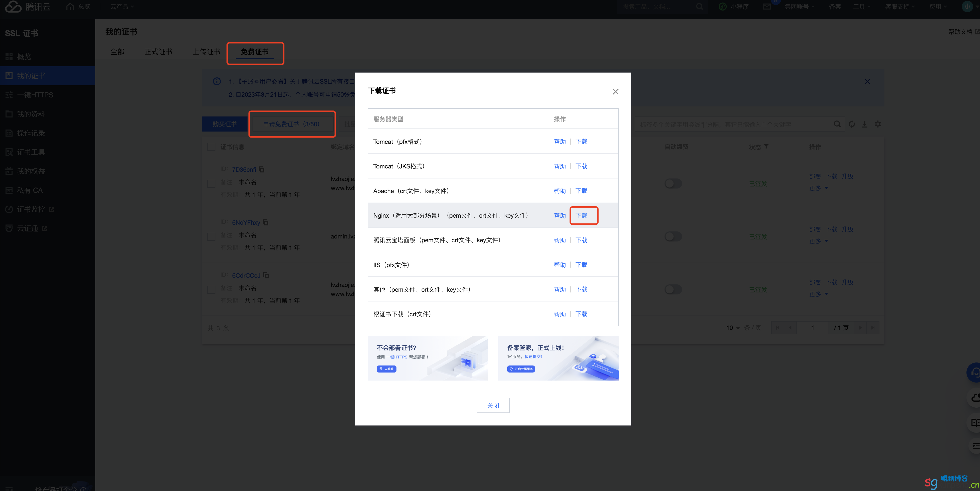Viewport: 980px width, 491px height.
Task: Dismiss the info notice banner
Action: pyautogui.click(x=867, y=81)
